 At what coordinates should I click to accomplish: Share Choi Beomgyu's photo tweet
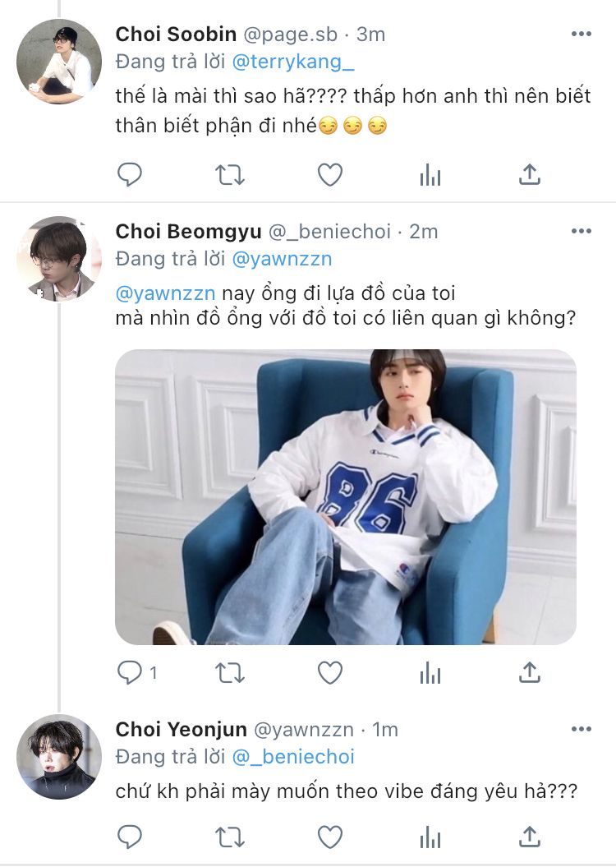coord(530,673)
